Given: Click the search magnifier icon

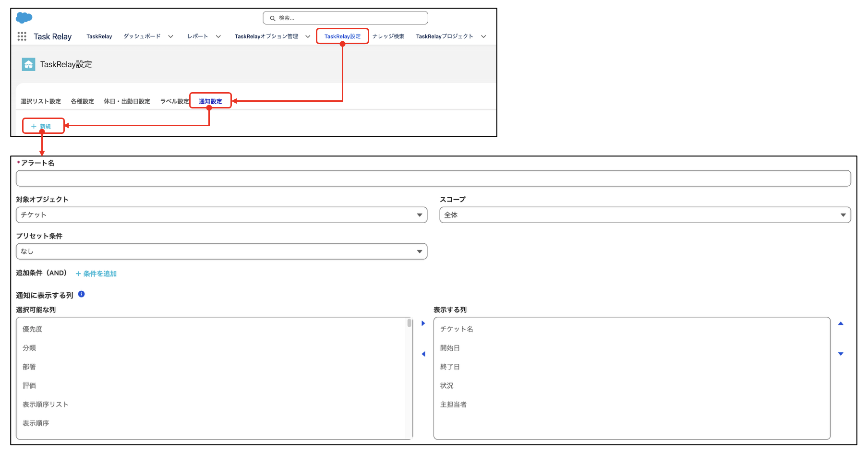Looking at the screenshot, I should [273, 18].
